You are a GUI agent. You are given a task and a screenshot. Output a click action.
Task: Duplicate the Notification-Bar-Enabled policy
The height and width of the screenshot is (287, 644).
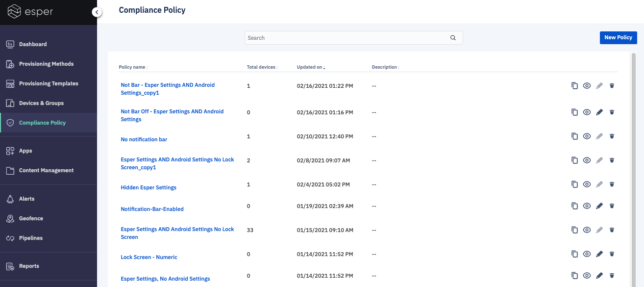click(574, 206)
